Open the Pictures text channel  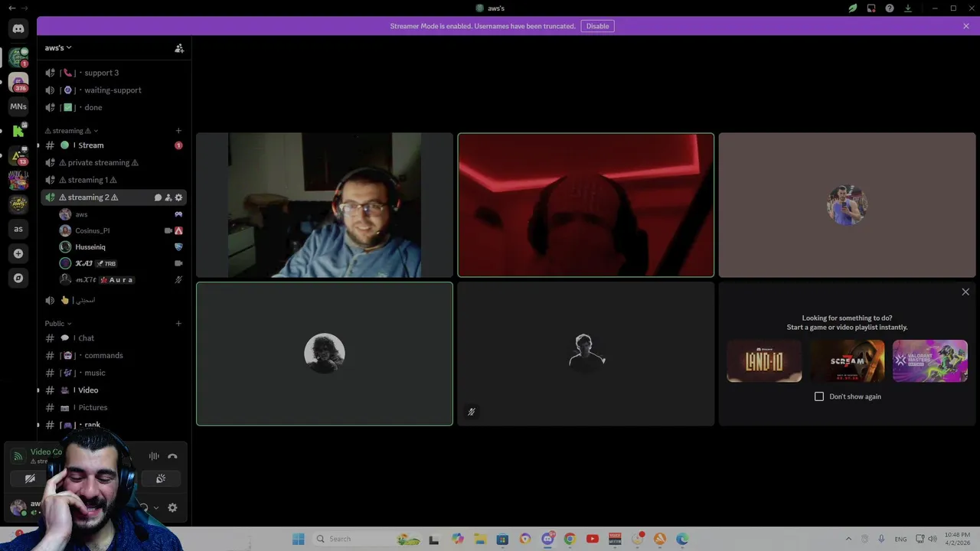[113, 408]
